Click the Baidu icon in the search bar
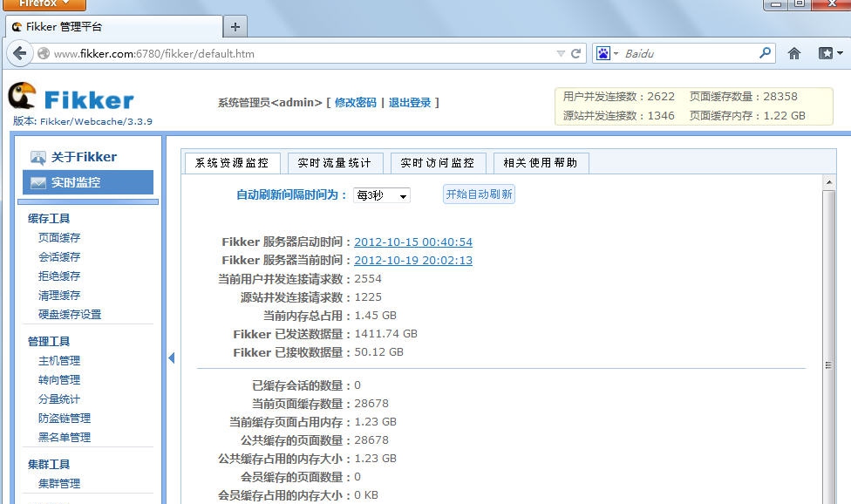This screenshot has height=504, width=851. [603, 52]
